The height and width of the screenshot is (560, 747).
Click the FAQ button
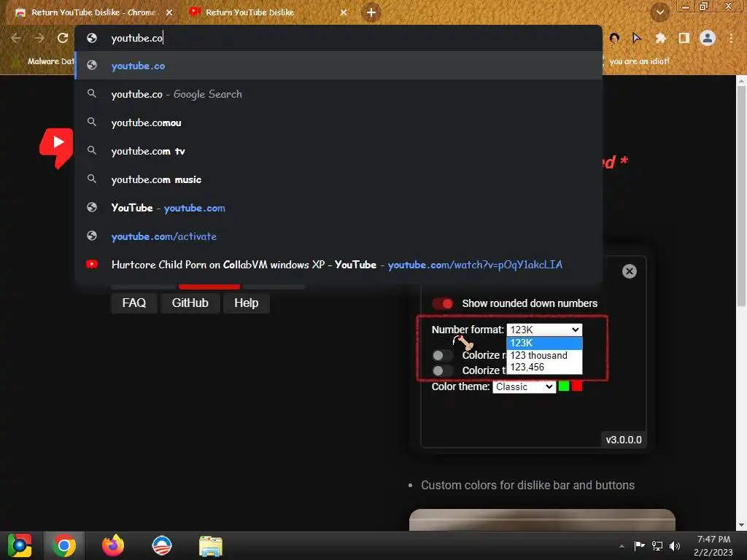pyautogui.click(x=134, y=303)
